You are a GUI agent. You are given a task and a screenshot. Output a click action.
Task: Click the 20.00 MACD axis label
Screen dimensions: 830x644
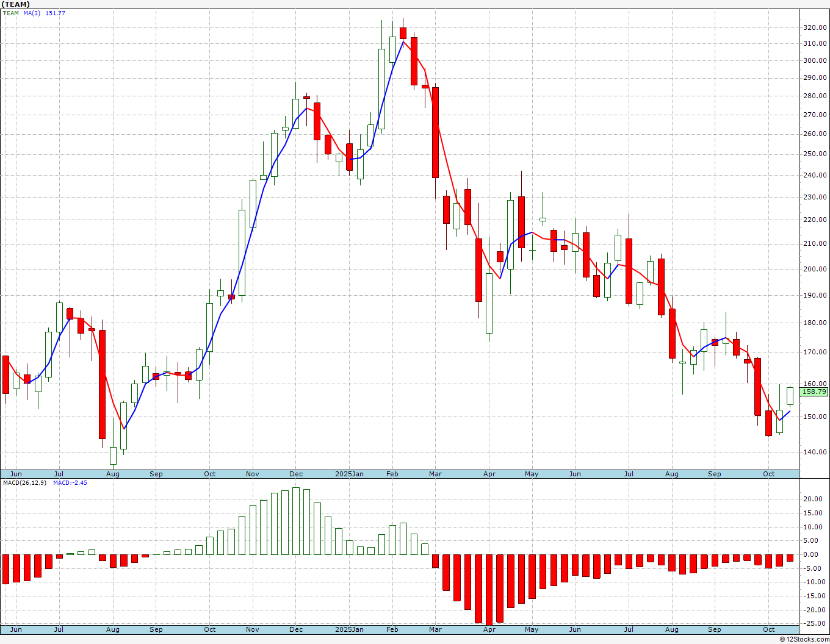click(x=812, y=499)
